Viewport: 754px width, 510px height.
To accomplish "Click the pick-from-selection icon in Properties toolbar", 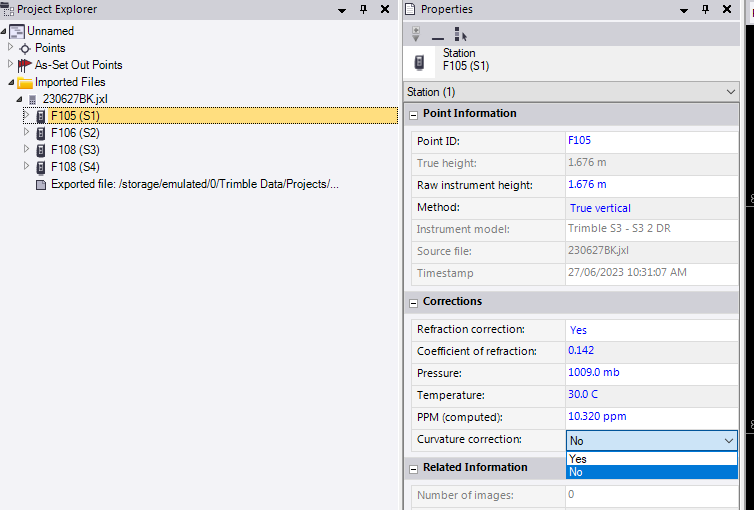I will 460,34.
